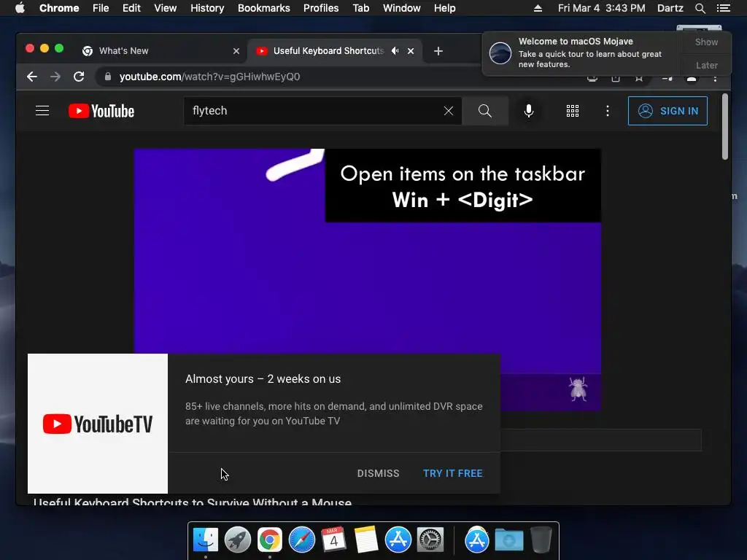Open Calendar from the Dock
The width and height of the screenshot is (747, 560).
point(333,539)
